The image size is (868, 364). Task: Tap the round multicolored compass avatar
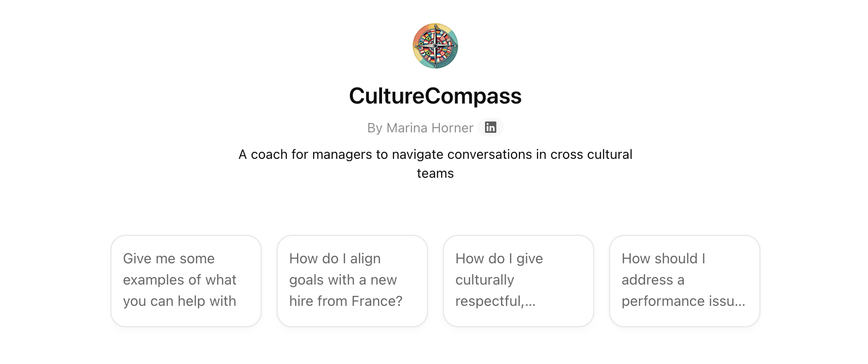[435, 46]
